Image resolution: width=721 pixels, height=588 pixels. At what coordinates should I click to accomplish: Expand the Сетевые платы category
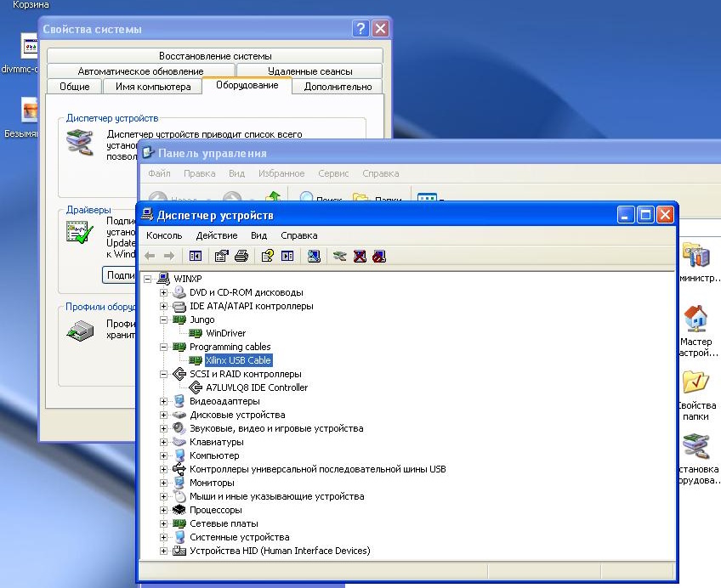click(x=163, y=523)
